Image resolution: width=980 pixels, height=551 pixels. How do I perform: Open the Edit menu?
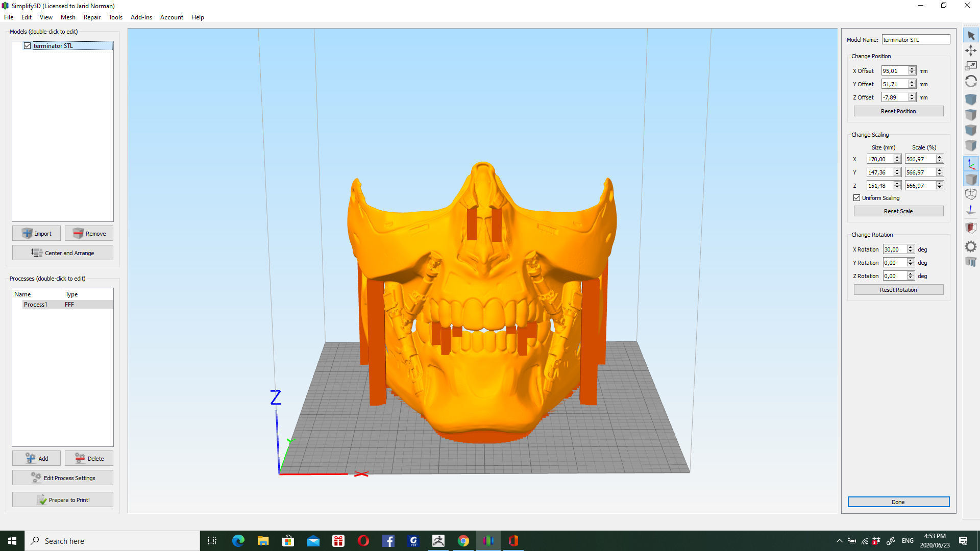point(27,17)
